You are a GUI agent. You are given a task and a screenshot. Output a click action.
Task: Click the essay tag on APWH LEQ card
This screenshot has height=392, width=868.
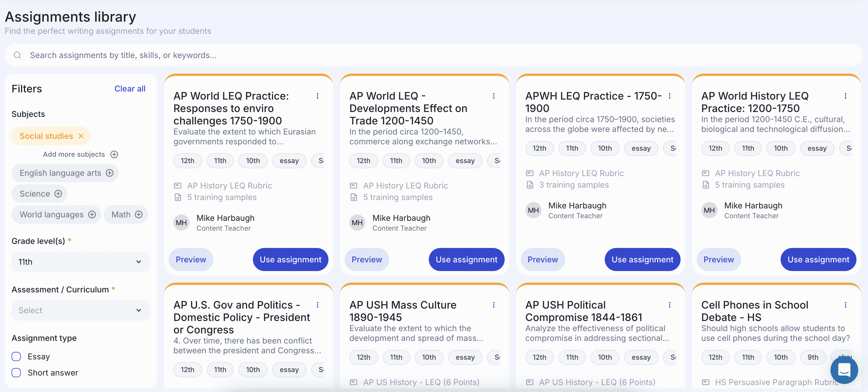click(641, 148)
